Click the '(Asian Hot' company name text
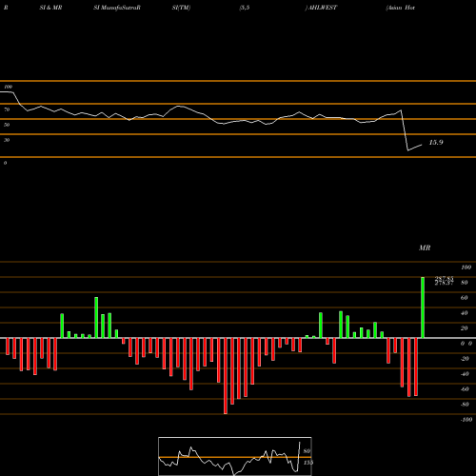This screenshot has width=476, height=476. pyautogui.click(x=400, y=8)
